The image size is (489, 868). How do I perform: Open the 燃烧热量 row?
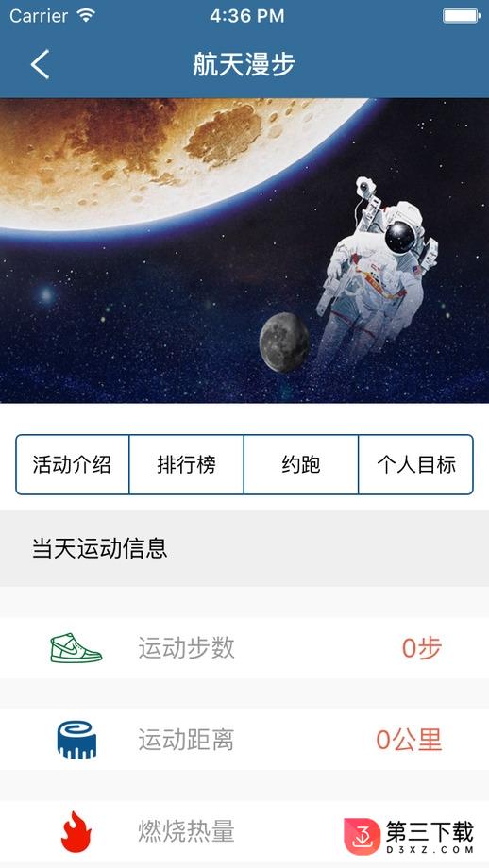(x=244, y=832)
